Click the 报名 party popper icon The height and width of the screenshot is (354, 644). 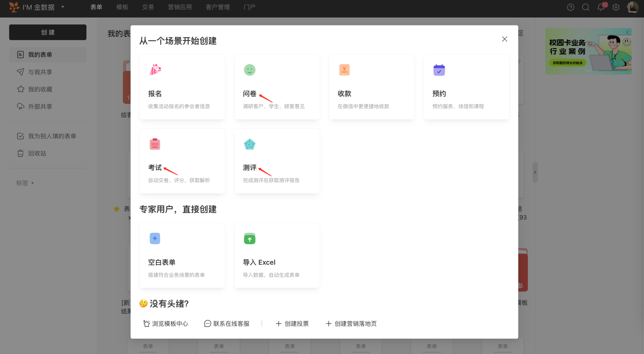[155, 70]
